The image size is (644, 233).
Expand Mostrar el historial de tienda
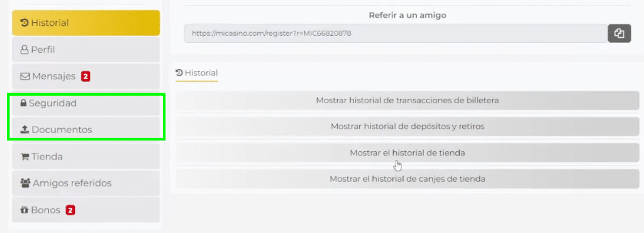pyautogui.click(x=408, y=153)
